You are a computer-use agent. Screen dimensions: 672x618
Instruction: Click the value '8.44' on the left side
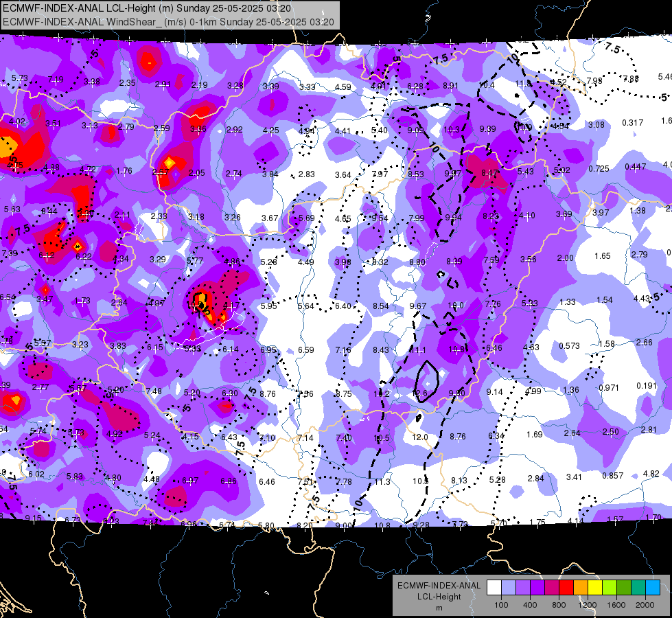point(49,211)
